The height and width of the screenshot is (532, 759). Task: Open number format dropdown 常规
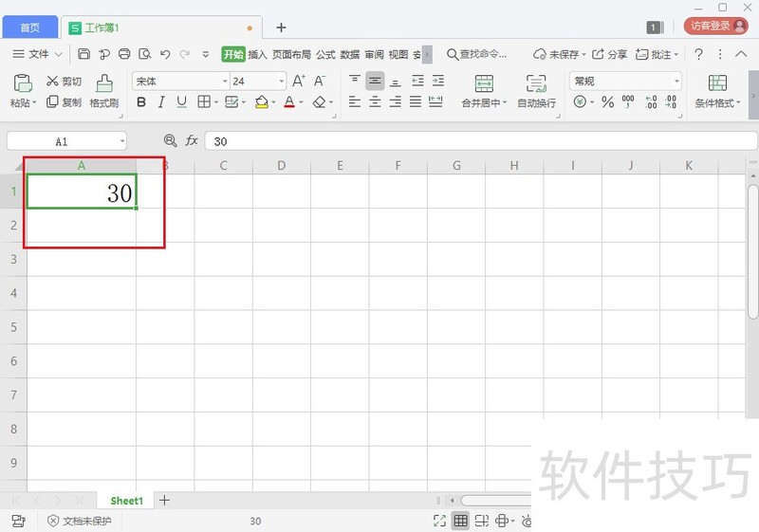point(676,82)
